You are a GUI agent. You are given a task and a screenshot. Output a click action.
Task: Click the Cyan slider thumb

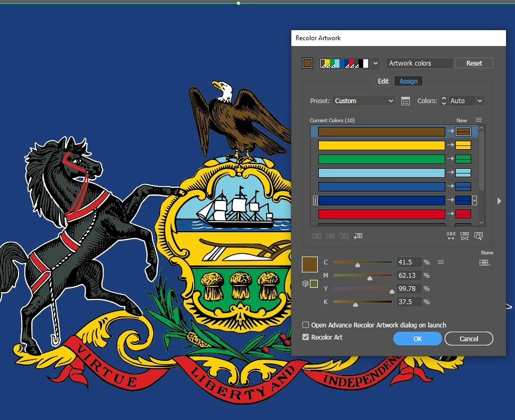[x=357, y=265]
